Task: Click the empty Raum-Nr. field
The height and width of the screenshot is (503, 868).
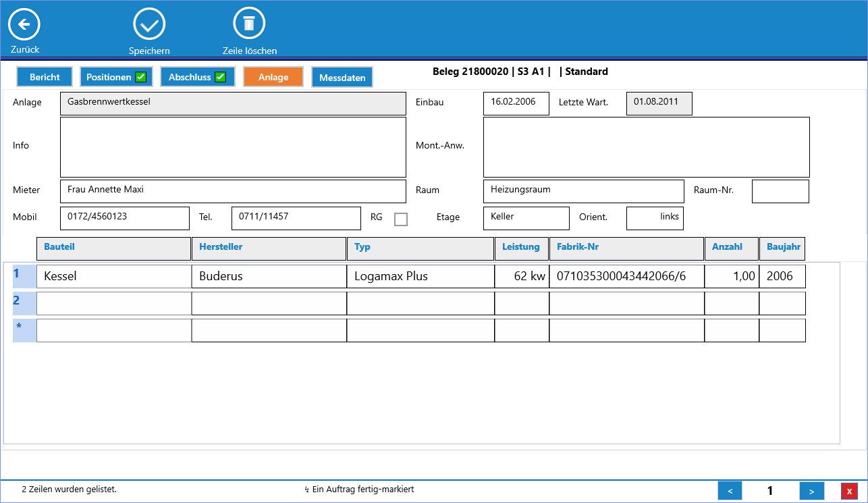Action: coord(780,191)
